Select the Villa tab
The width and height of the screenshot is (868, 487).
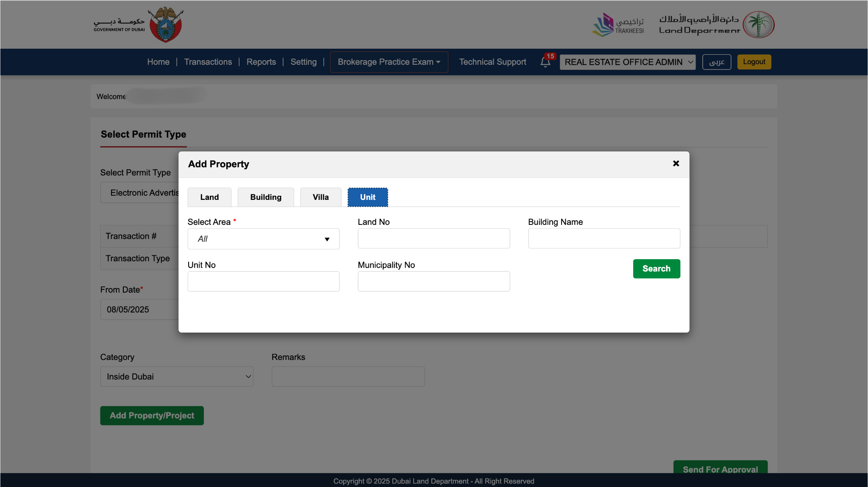click(320, 197)
